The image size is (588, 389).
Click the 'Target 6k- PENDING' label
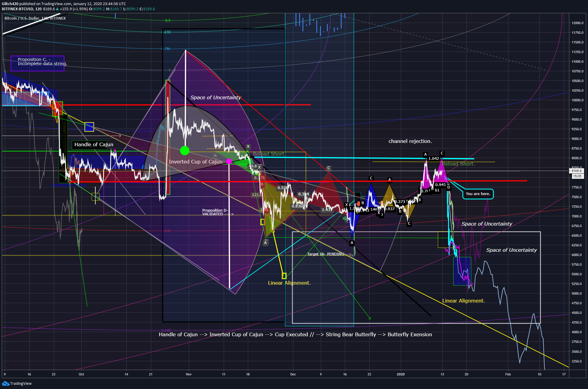point(326,254)
